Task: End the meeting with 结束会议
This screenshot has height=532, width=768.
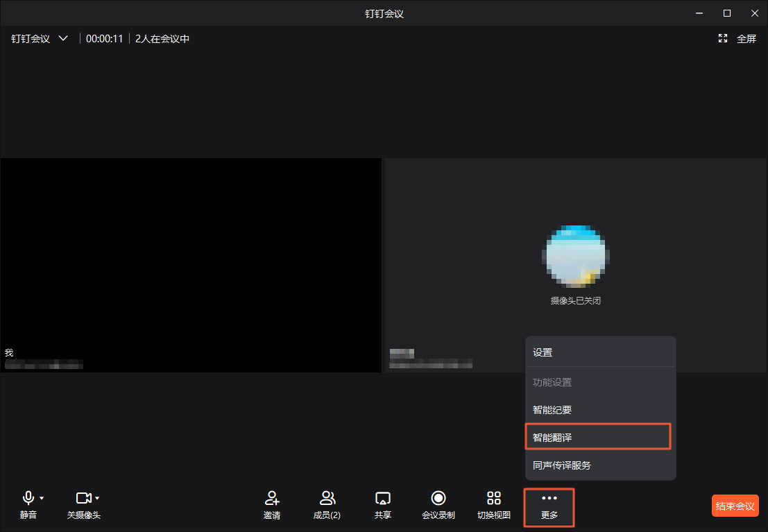Action: tap(735, 506)
